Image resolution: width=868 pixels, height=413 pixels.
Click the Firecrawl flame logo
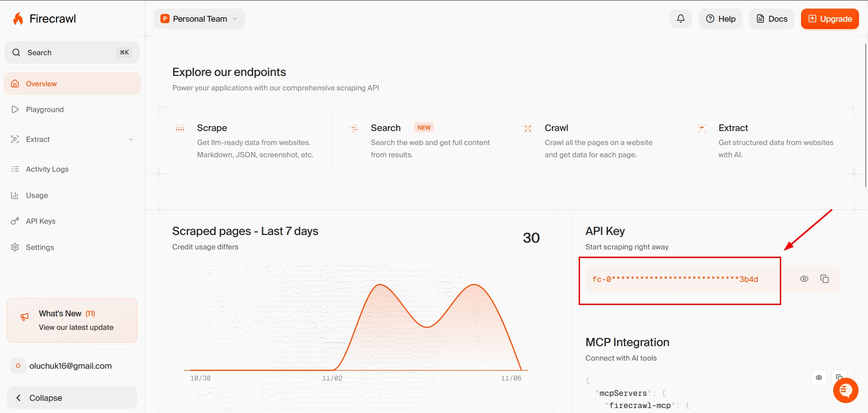click(x=18, y=19)
